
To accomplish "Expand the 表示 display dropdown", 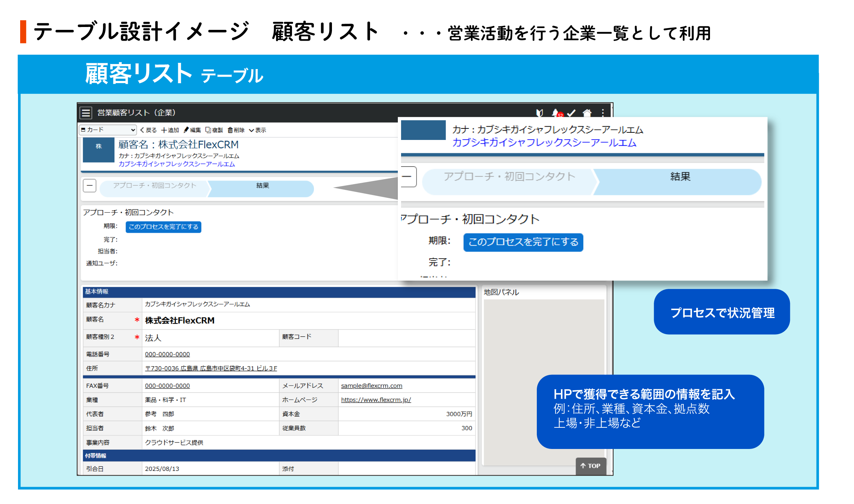I will (257, 130).
